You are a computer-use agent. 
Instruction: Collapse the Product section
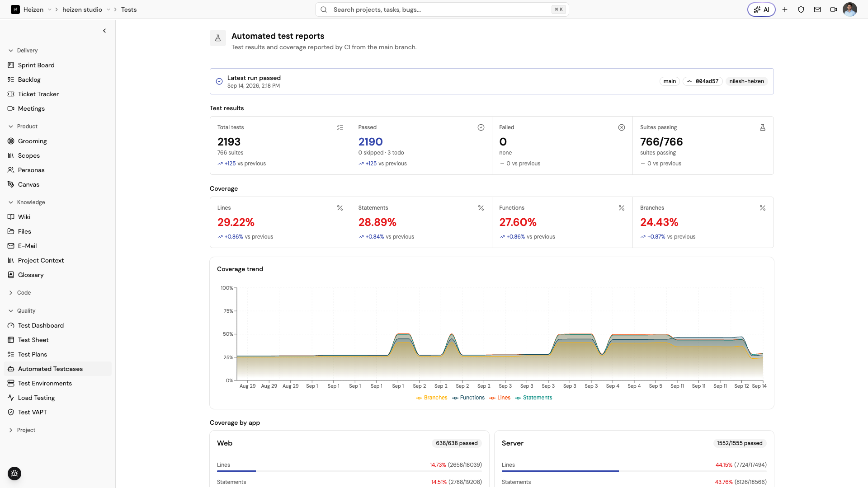pyautogui.click(x=23, y=127)
